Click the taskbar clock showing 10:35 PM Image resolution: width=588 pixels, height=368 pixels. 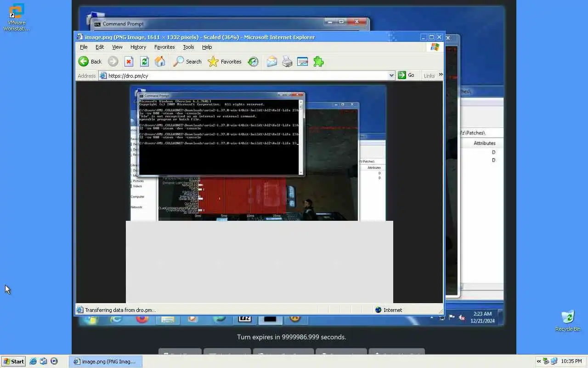click(572, 362)
